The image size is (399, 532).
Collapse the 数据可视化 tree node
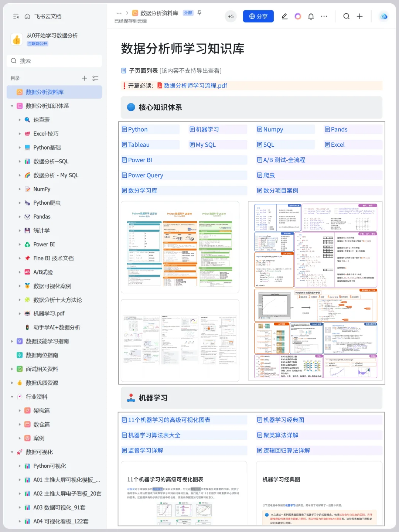[x=12, y=452]
